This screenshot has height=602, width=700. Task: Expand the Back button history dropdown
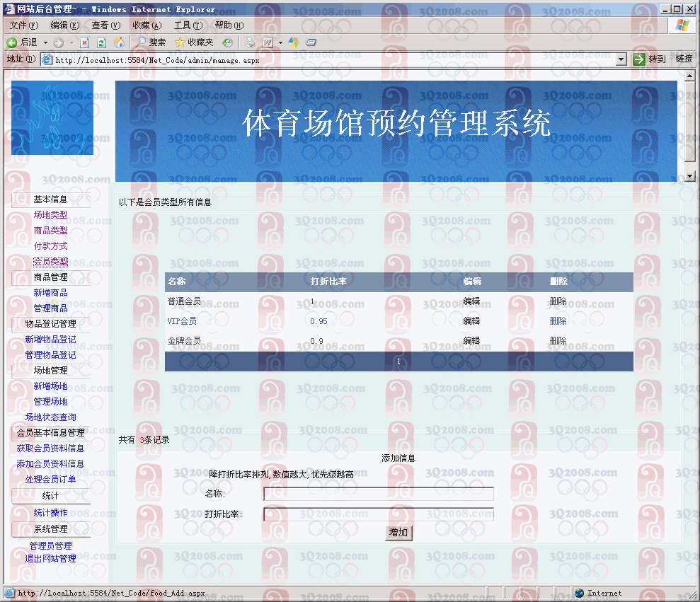coord(45,43)
